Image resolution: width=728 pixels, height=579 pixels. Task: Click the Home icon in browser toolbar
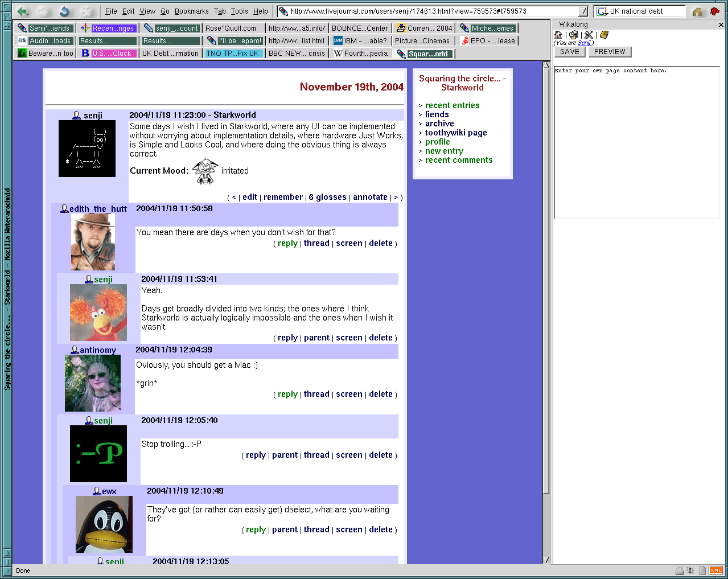pyautogui.click(x=697, y=11)
